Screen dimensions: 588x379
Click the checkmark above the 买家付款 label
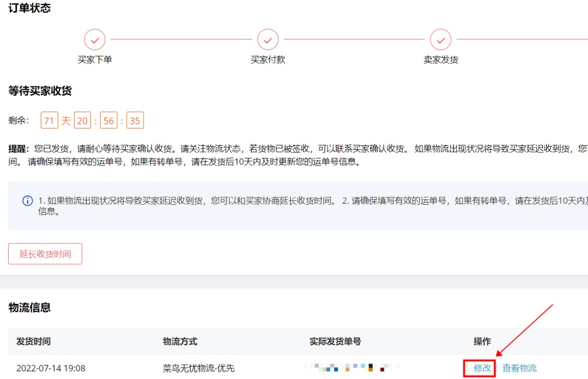(267, 40)
